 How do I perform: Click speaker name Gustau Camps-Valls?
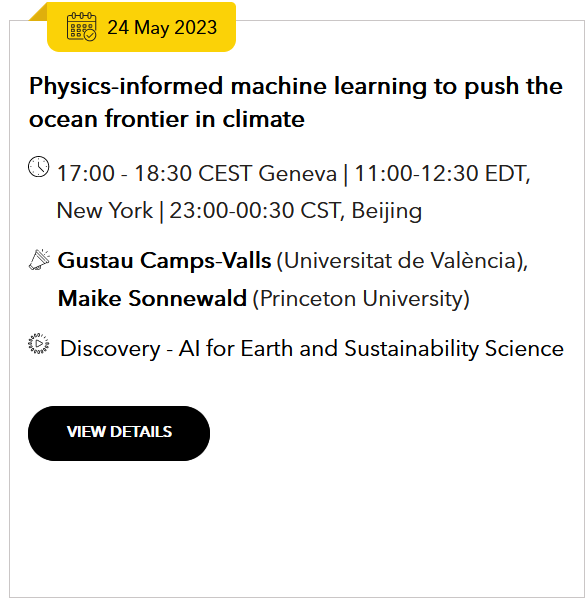164,261
